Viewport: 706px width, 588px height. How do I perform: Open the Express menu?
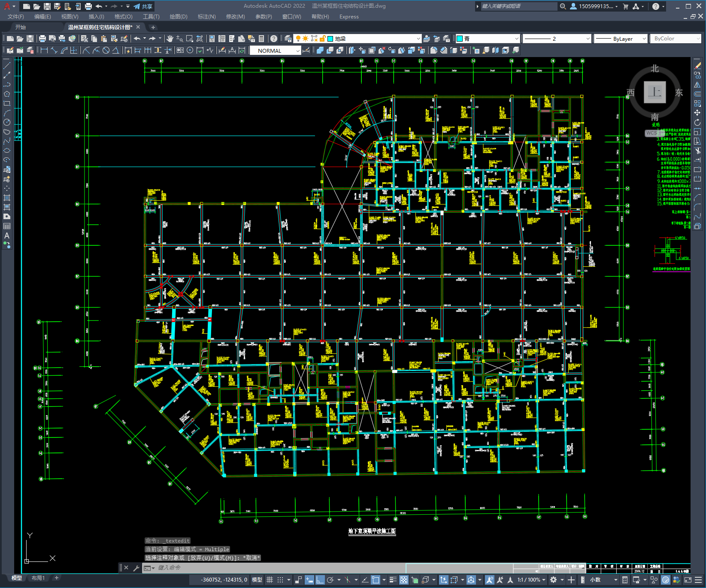coord(349,17)
